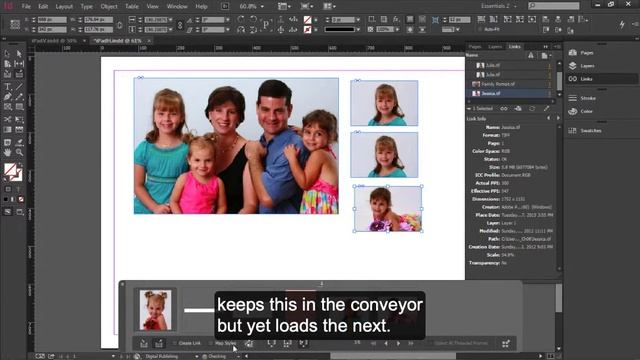The image size is (640, 360).
Task: Select the Gap tool
Action: coord(19,64)
